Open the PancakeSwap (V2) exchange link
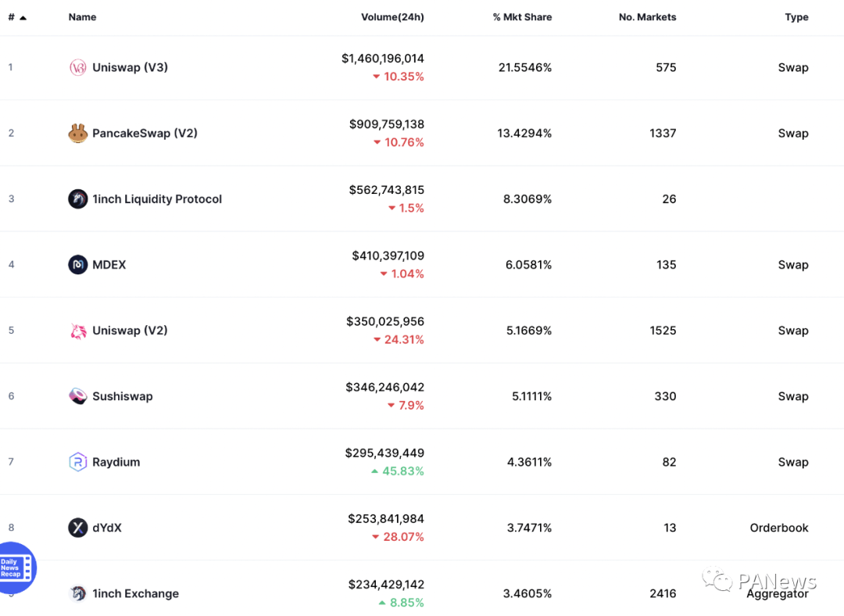844x616 pixels. pyautogui.click(x=145, y=134)
